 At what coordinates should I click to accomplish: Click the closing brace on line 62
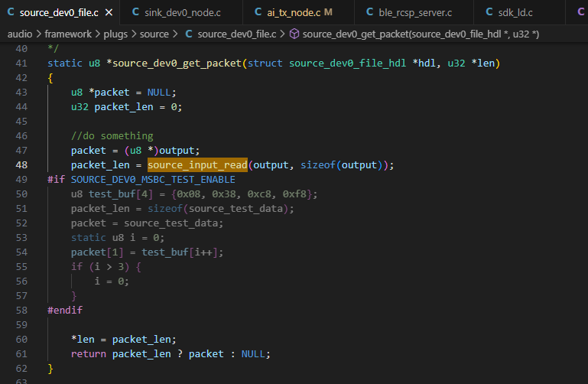point(50,369)
